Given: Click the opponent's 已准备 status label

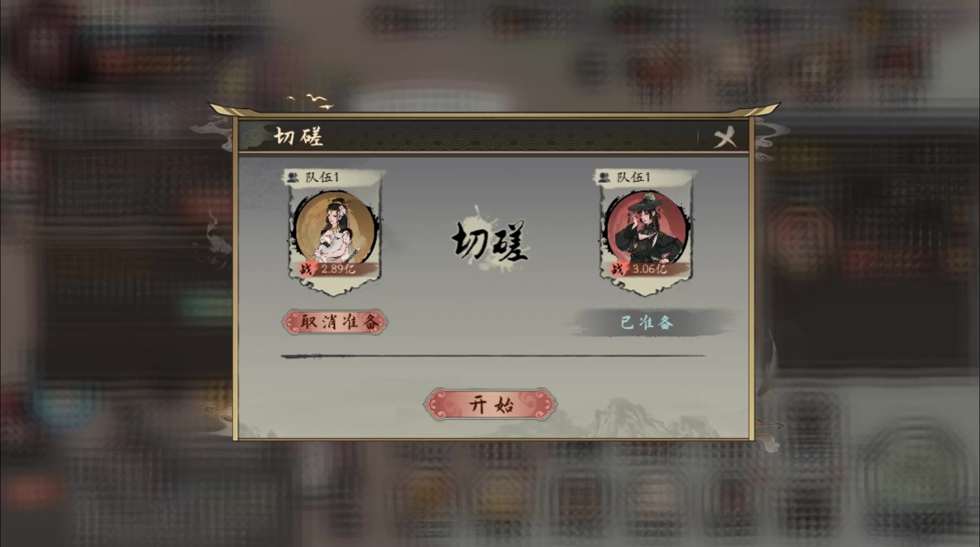Looking at the screenshot, I should tap(647, 323).
